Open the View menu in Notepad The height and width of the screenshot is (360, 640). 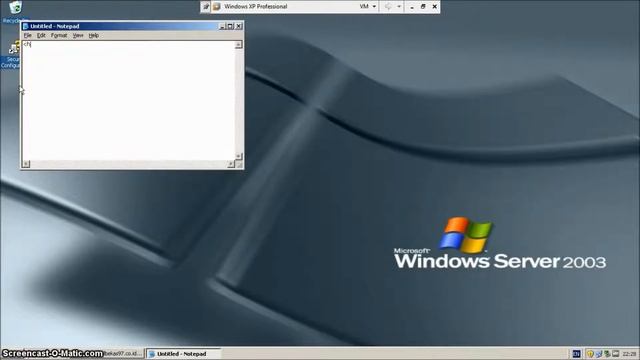pyautogui.click(x=78, y=36)
